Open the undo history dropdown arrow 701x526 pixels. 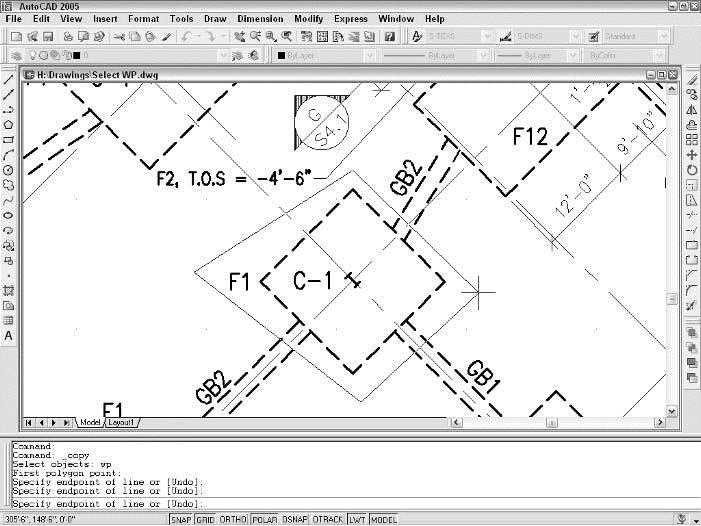coord(198,37)
